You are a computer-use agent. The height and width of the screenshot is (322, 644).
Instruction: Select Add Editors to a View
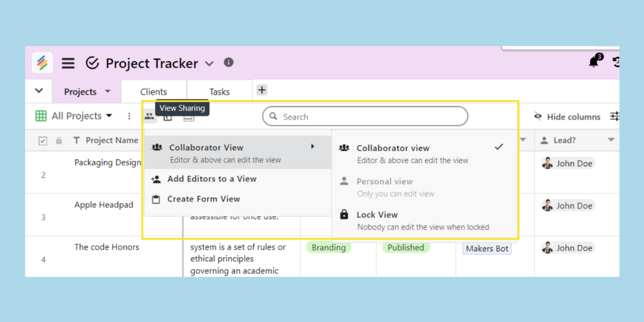click(211, 179)
